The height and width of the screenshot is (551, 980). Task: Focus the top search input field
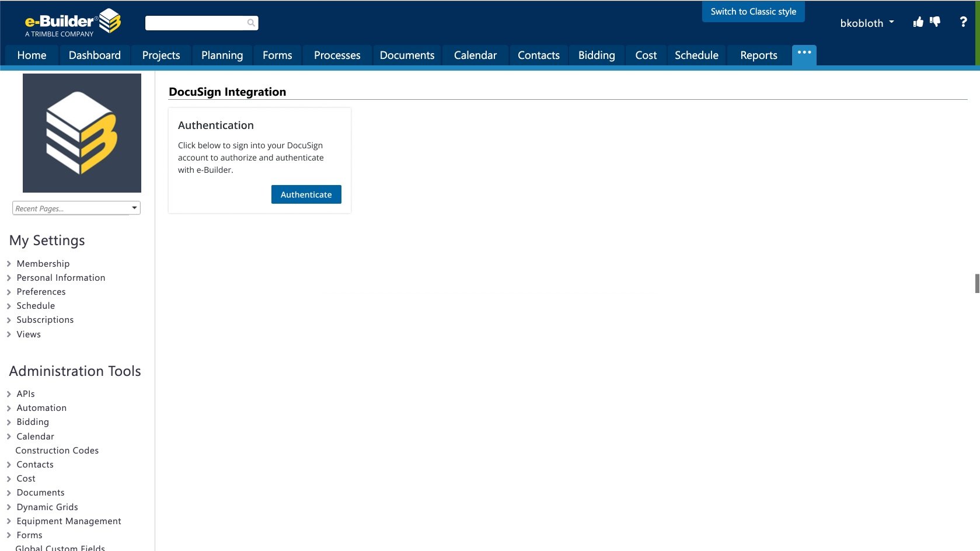(201, 23)
